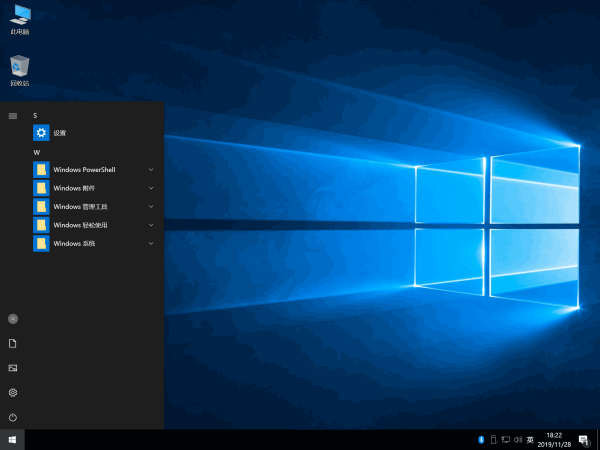Click the Windows Start button on taskbar
Viewport: 600px width, 450px height.
(x=12, y=440)
